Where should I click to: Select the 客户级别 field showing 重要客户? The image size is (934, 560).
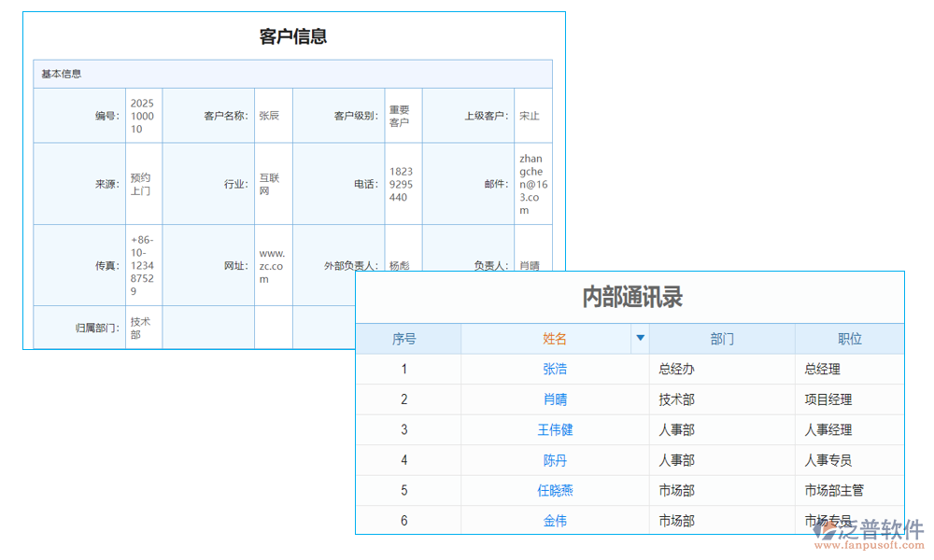click(x=402, y=115)
